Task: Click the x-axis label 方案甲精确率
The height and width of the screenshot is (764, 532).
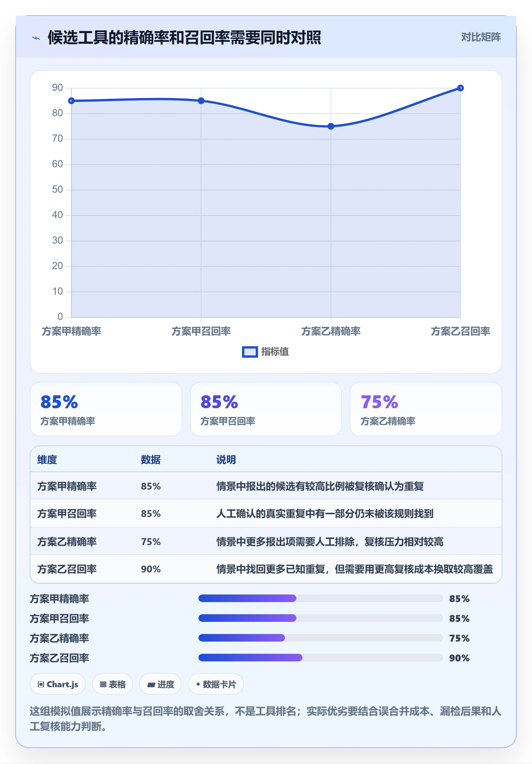Action: (71, 331)
